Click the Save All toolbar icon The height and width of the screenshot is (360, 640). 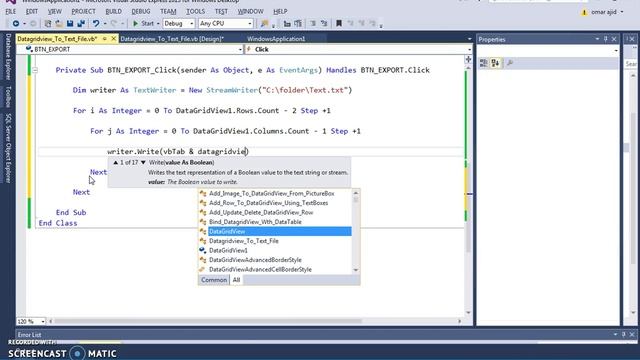(81, 24)
